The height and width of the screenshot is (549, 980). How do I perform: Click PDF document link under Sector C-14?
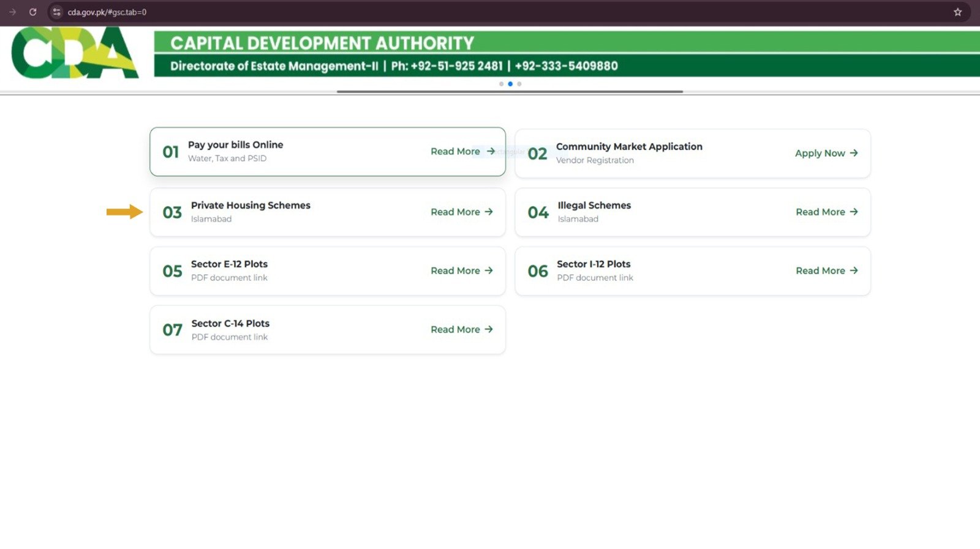230,337
